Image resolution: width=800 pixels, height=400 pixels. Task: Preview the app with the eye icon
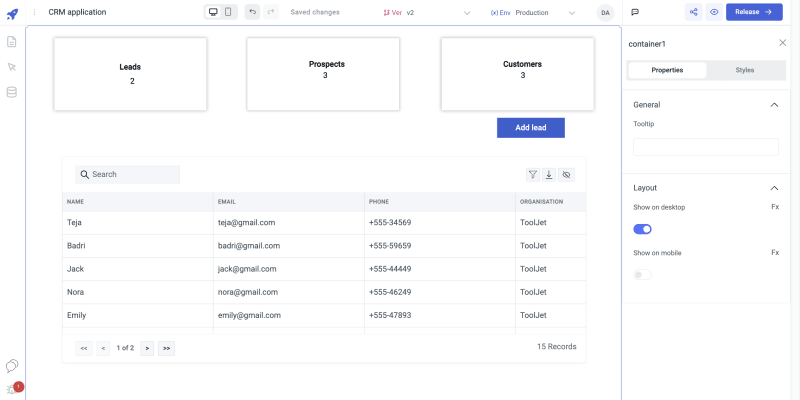(x=714, y=12)
